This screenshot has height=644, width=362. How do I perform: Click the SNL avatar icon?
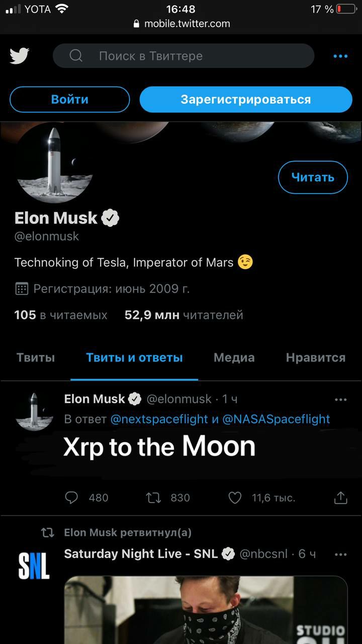coord(34,566)
